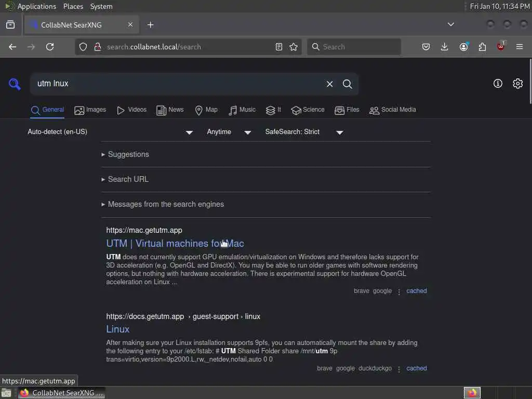Viewport: 532px width, 399px height.
Task: Go back with browser back arrow
Action: click(x=12, y=47)
